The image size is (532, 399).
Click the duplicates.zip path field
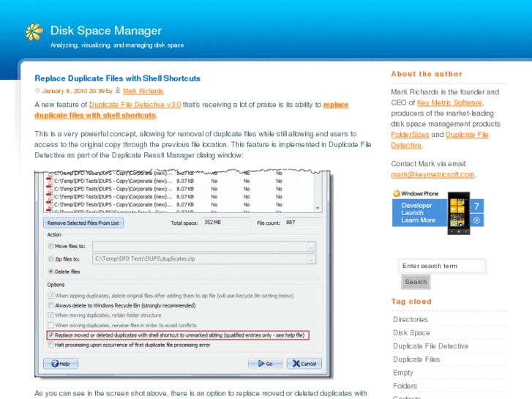(x=200, y=259)
